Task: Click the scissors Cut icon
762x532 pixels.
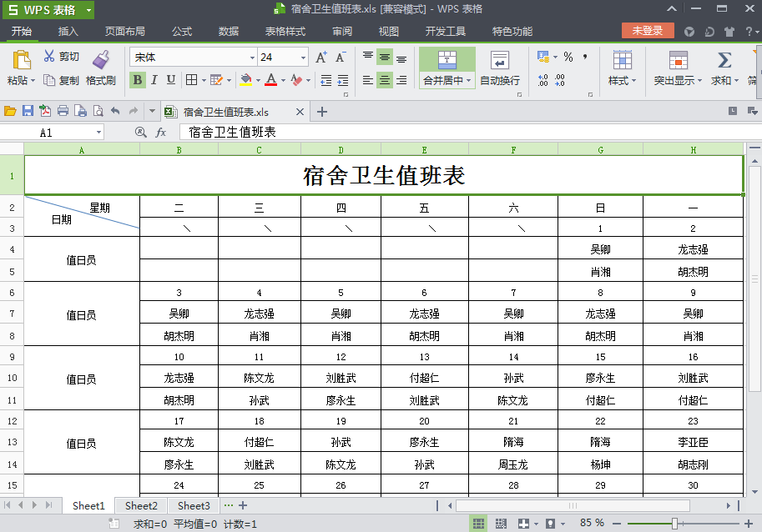Action: coord(49,56)
